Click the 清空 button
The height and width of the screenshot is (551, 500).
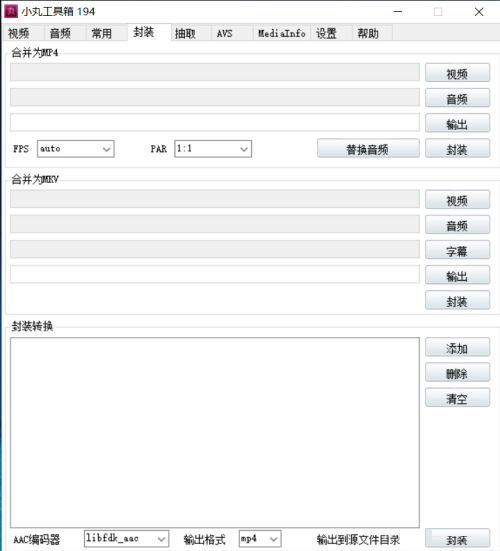pos(457,398)
